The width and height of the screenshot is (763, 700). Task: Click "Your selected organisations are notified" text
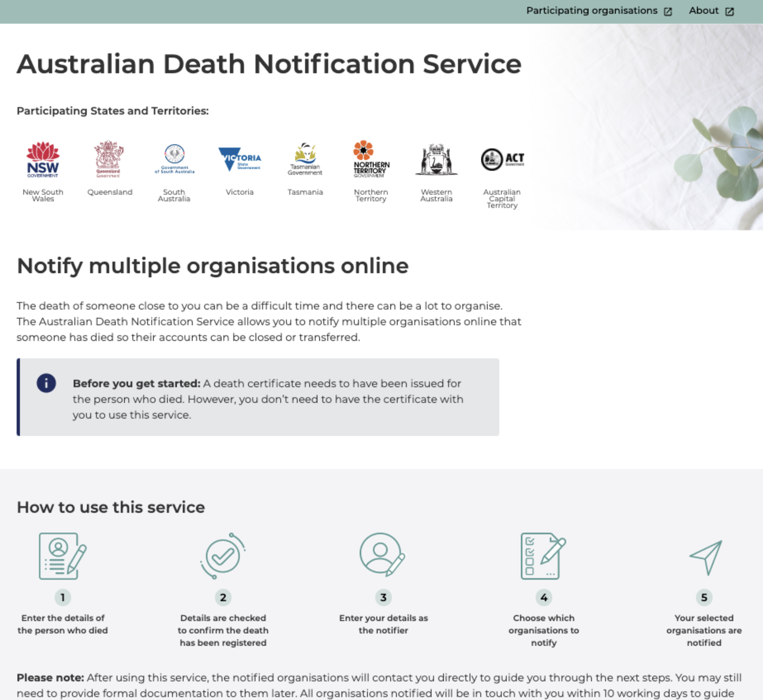click(x=704, y=630)
